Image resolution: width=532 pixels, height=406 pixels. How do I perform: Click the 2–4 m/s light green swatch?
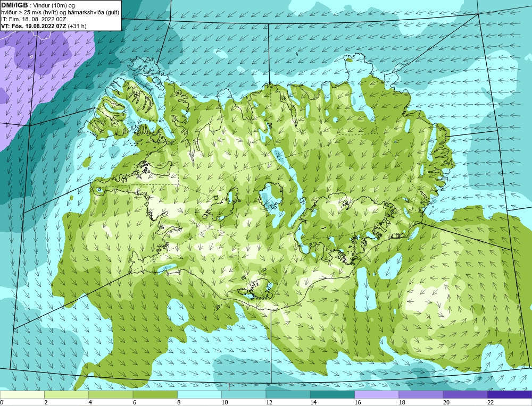point(66,394)
